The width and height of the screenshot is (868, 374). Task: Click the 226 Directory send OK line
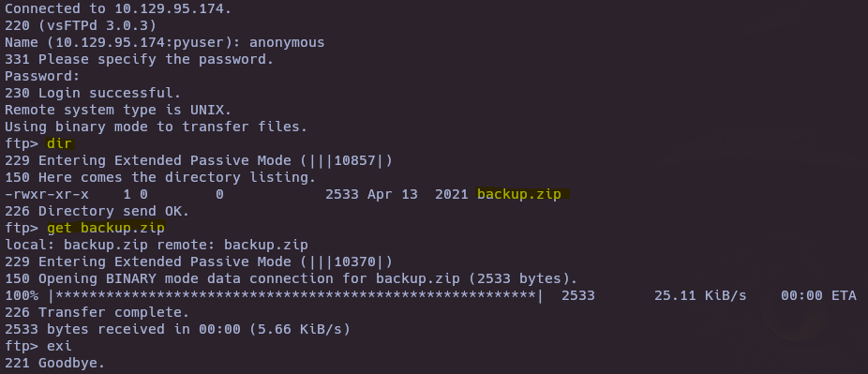pyautogui.click(x=97, y=211)
